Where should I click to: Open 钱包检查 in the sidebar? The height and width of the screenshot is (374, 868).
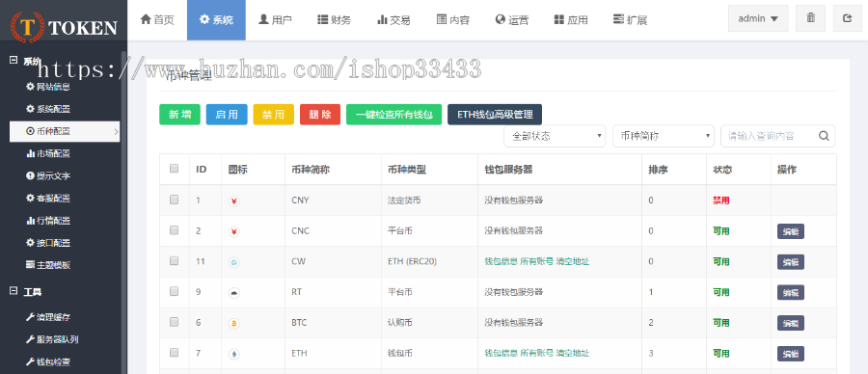pos(48,361)
